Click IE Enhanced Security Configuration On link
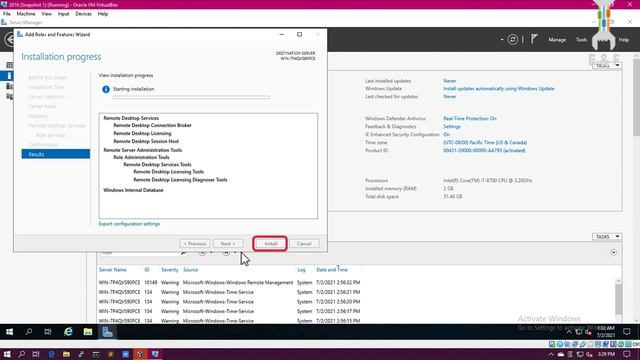 447,134
